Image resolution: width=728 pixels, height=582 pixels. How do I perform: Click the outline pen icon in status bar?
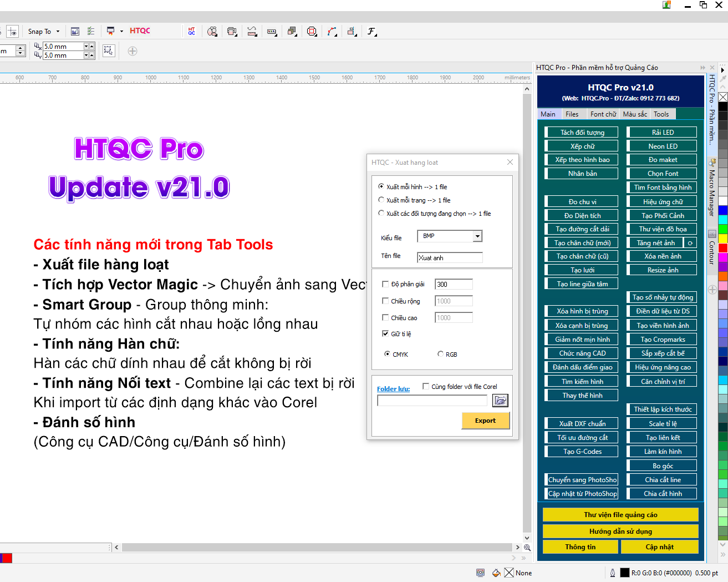[x=612, y=573]
